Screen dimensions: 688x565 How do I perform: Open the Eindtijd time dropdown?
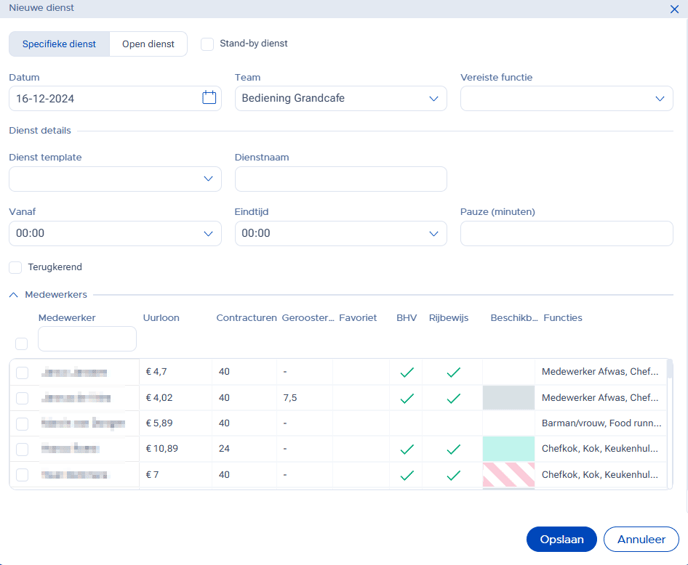(x=340, y=233)
